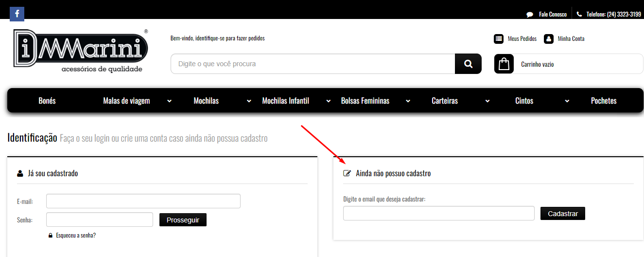
Task: Open the Bonés category
Action: coord(47,101)
